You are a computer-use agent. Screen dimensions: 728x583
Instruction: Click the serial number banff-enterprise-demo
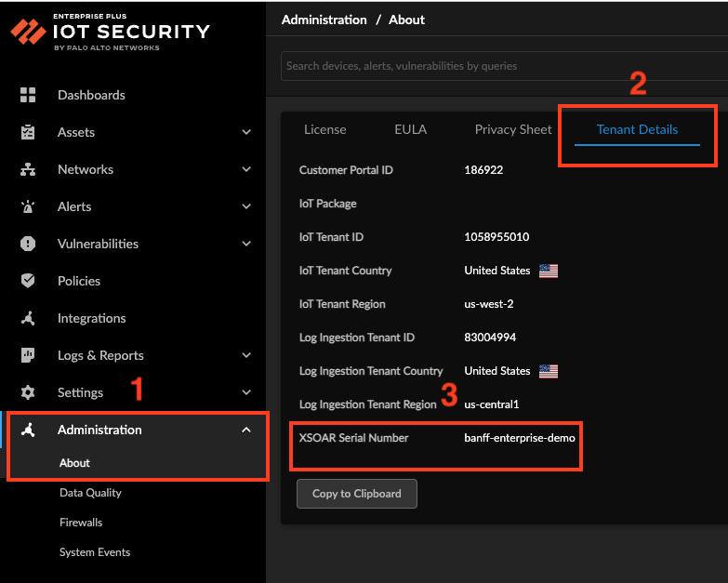pyautogui.click(x=520, y=438)
